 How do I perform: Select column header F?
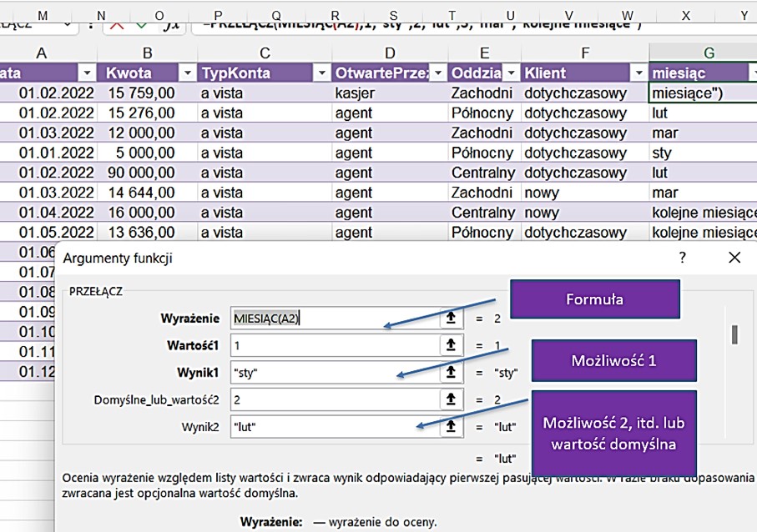(585, 53)
